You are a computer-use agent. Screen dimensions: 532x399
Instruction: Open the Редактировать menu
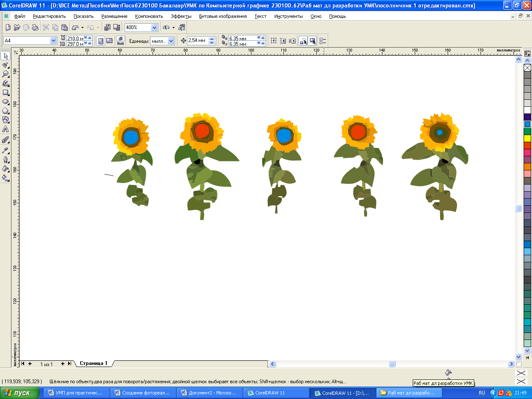click(x=49, y=16)
